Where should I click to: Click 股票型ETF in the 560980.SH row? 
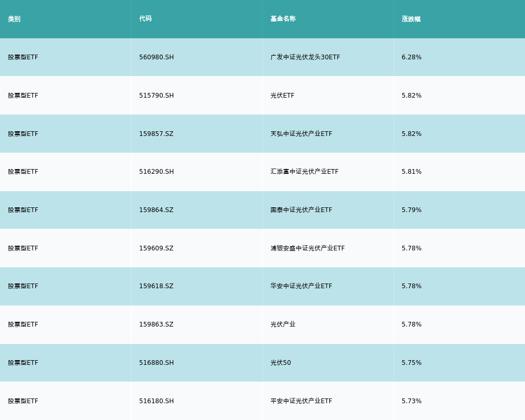tap(23, 57)
